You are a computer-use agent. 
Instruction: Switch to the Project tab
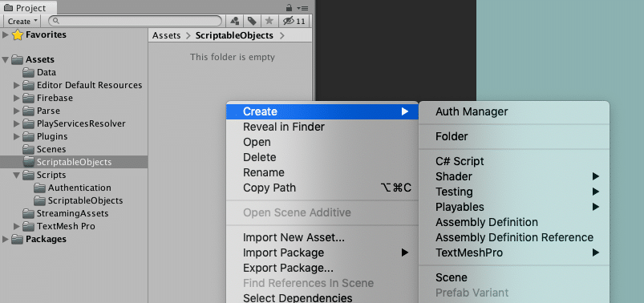[28, 8]
